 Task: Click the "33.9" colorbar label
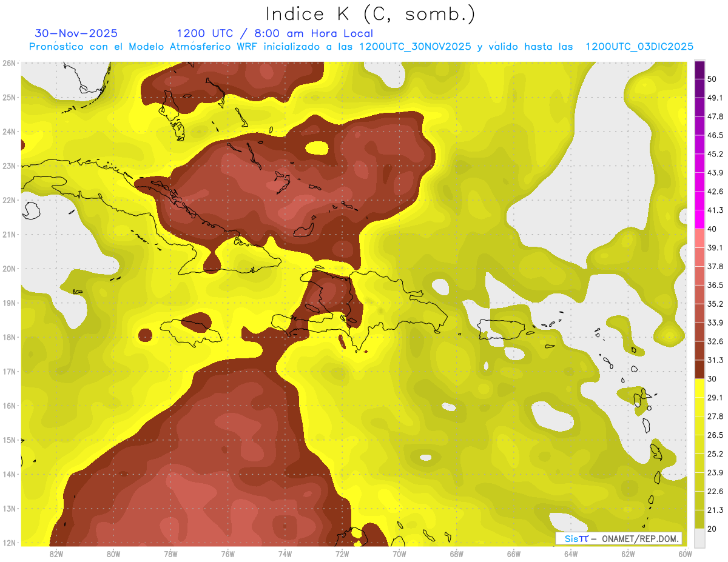point(715,323)
